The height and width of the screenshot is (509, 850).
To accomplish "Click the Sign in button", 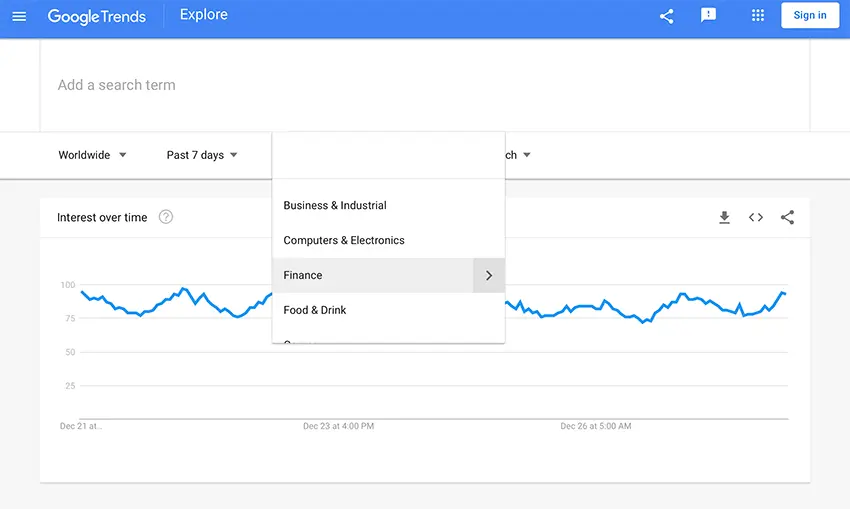I will pos(810,15).
